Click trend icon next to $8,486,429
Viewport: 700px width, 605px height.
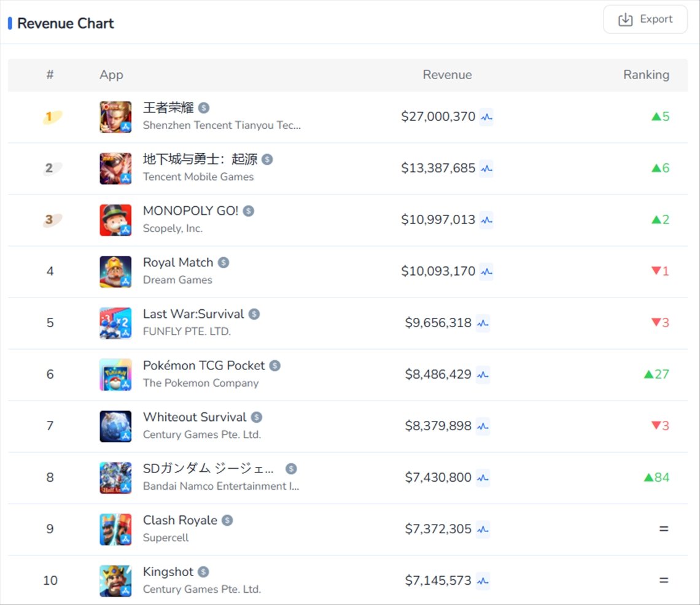click(x=483, y=374)
